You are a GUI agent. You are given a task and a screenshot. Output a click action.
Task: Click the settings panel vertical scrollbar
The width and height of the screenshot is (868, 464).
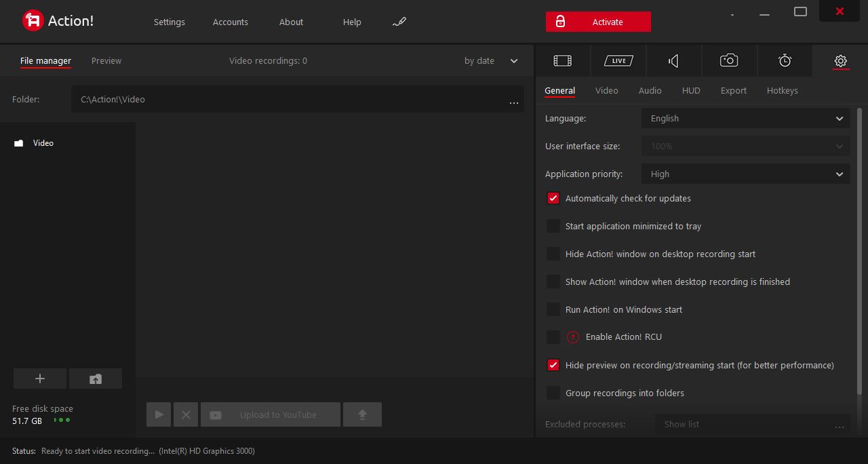click(x=860, y=251)
